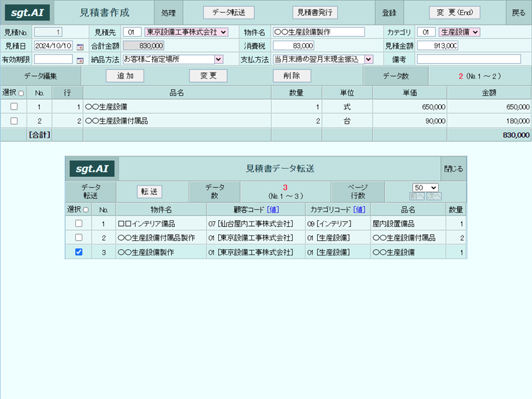Click the sgt.AI logo at top left
This screenshot has height=399, width=532.
click(x=27, y=13)
